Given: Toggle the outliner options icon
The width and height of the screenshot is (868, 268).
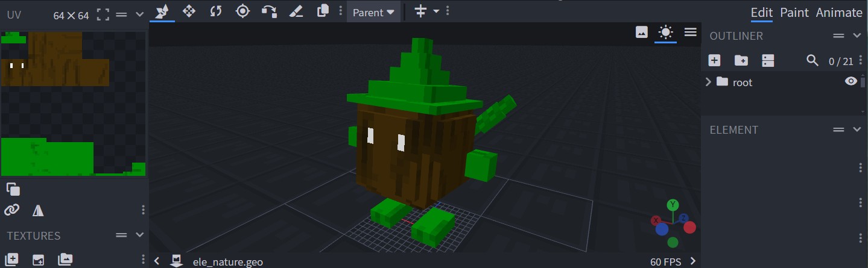Looking at the screenshot, I should click(x=767, y=60).
